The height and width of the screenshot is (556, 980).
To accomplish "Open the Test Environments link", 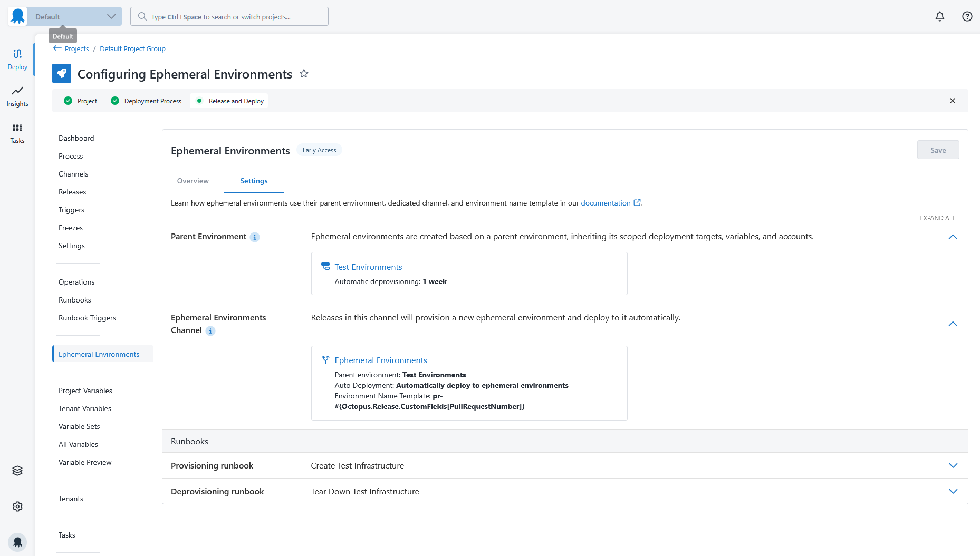I will click(x=368, y=267).
